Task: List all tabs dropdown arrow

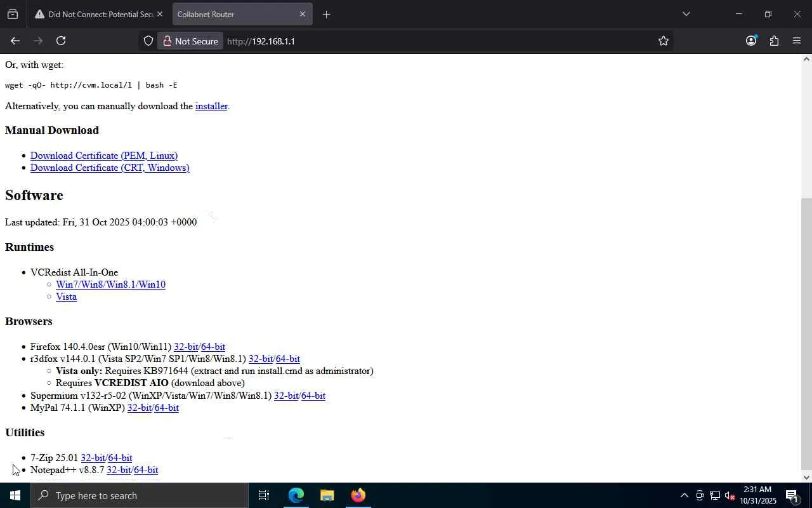Action: coord(686,14)
